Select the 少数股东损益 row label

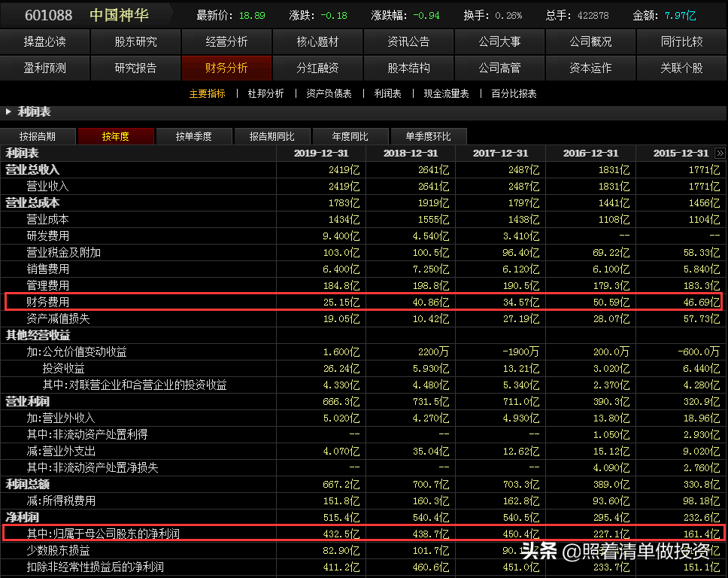pyautogui.click(x=58, y=551)
